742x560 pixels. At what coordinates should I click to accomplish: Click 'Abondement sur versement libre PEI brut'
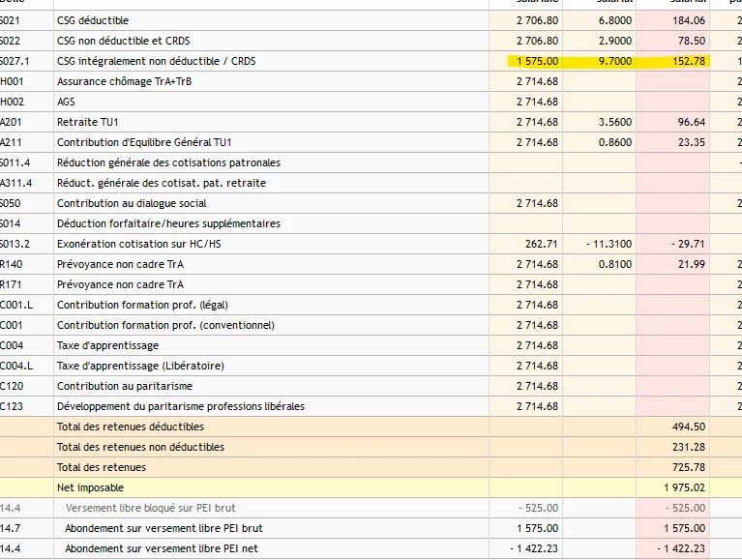pyautogui.click(x=163, y=529)
